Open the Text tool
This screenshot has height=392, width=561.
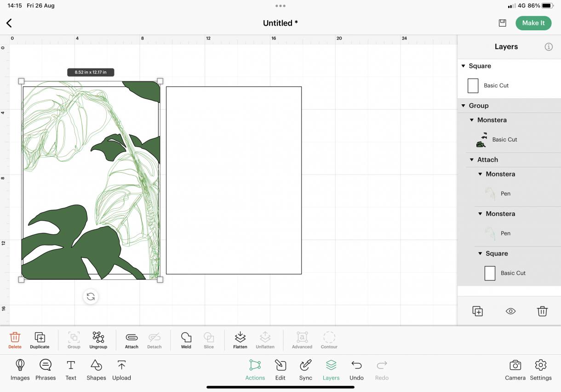tap(71, 370)
